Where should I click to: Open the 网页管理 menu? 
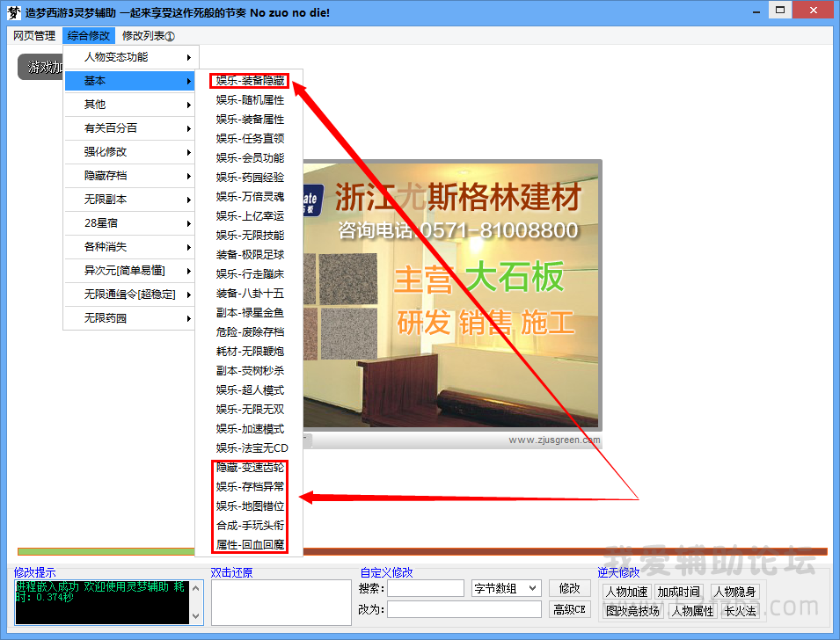34,36
